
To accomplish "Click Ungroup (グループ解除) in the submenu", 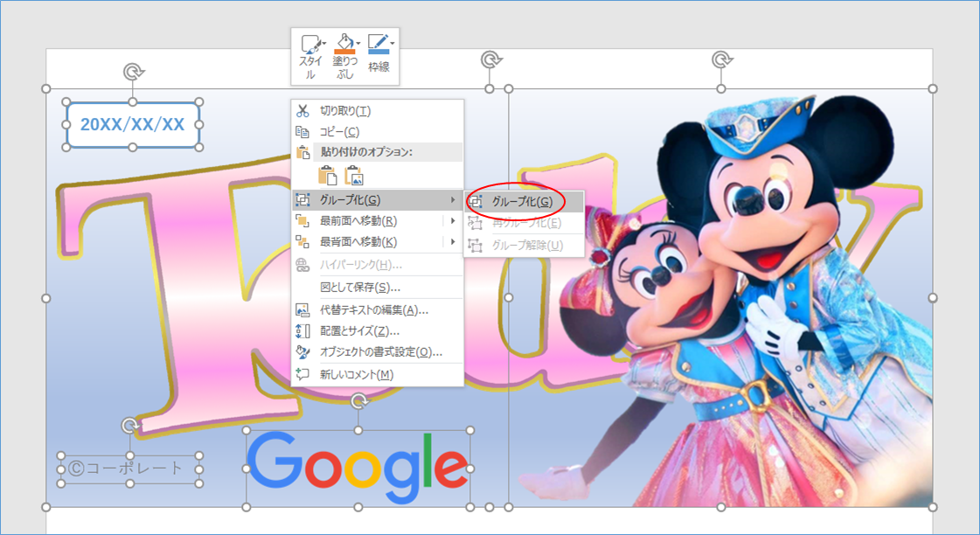I will tap(524, 246).
